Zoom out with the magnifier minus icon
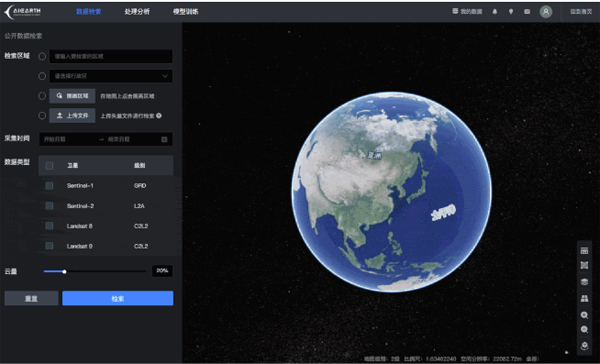 point(584,330)
